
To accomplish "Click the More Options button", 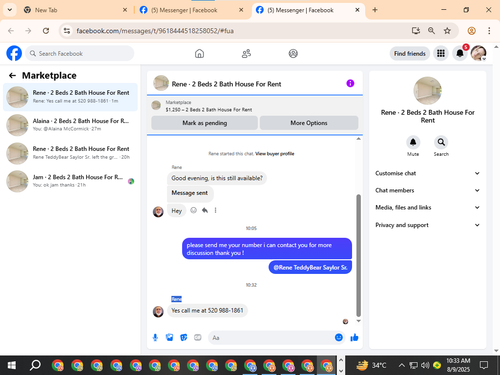I will coord(309,123).
